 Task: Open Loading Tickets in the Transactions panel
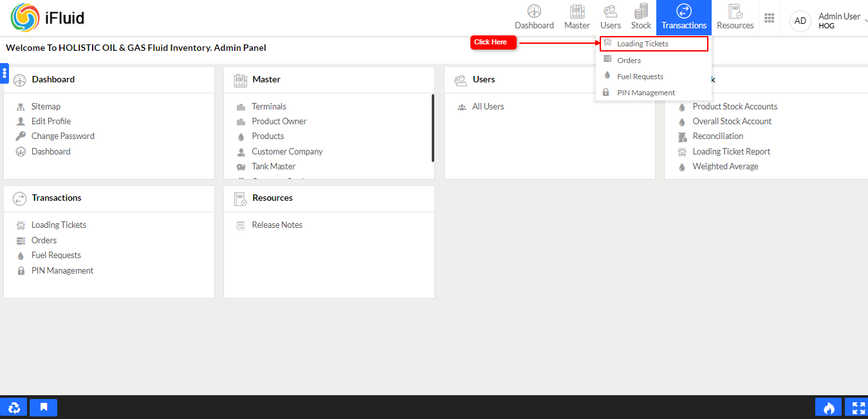coord(59,225)
